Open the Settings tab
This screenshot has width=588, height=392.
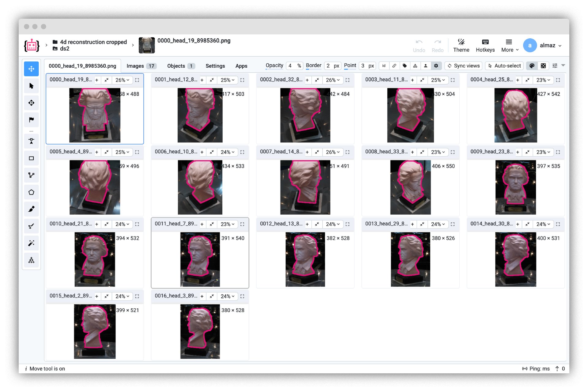coord(215,66)
